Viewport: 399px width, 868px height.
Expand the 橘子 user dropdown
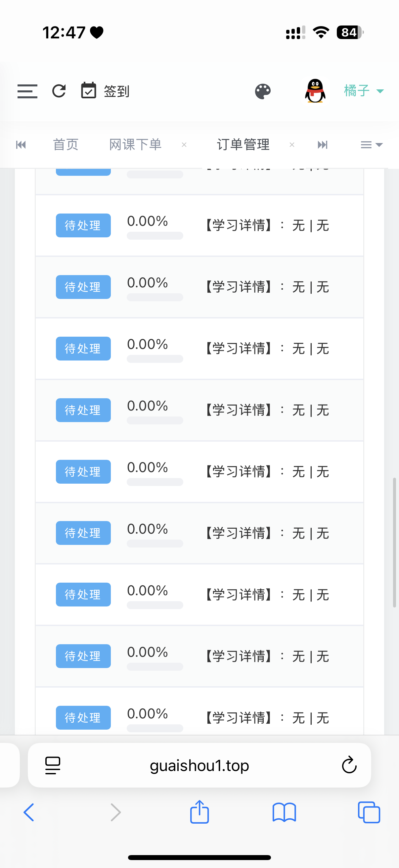pos(364,91)
